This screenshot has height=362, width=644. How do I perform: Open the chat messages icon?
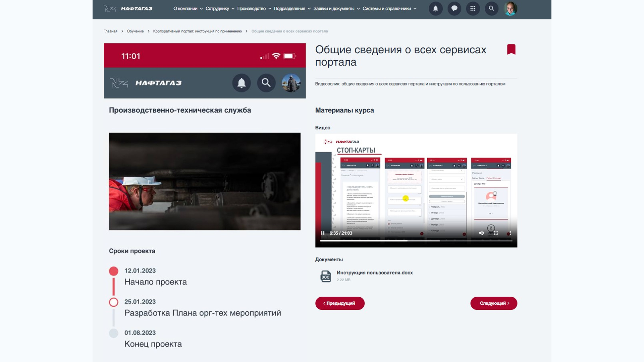point(454,8)
